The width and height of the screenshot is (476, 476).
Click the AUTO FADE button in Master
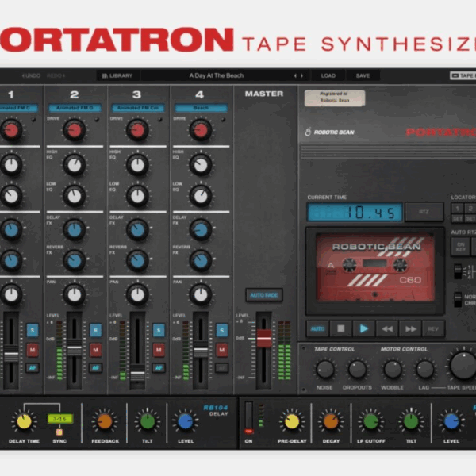click(264, 295)
